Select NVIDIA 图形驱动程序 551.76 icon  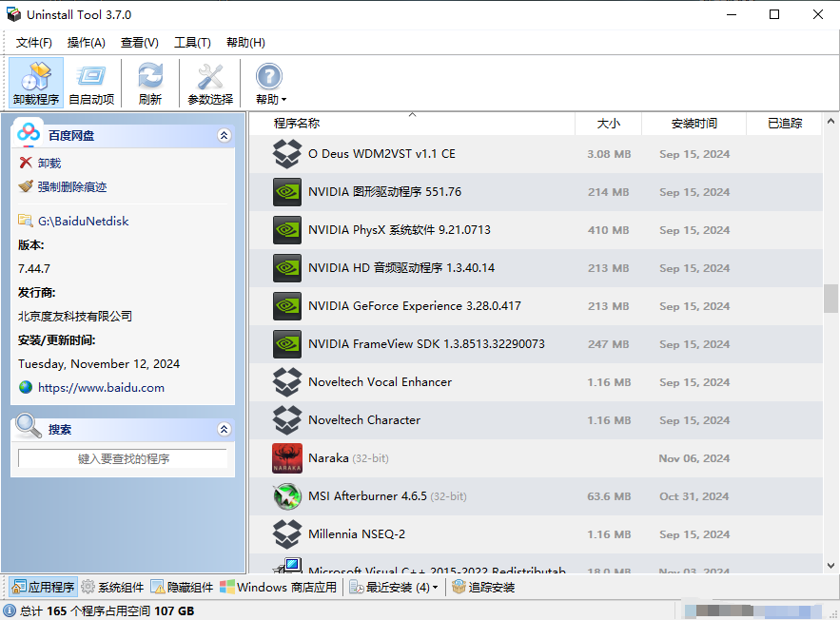click(x=287, y=192)
